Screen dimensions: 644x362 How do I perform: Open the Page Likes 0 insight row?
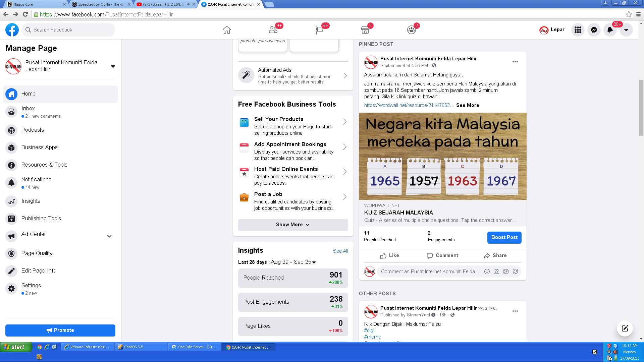click(x=293, y=326)
